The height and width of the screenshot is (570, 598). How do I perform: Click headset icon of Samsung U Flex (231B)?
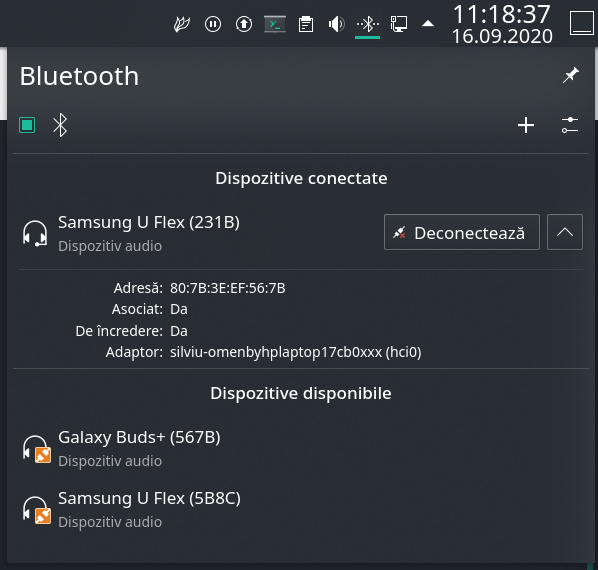point(35,233)
